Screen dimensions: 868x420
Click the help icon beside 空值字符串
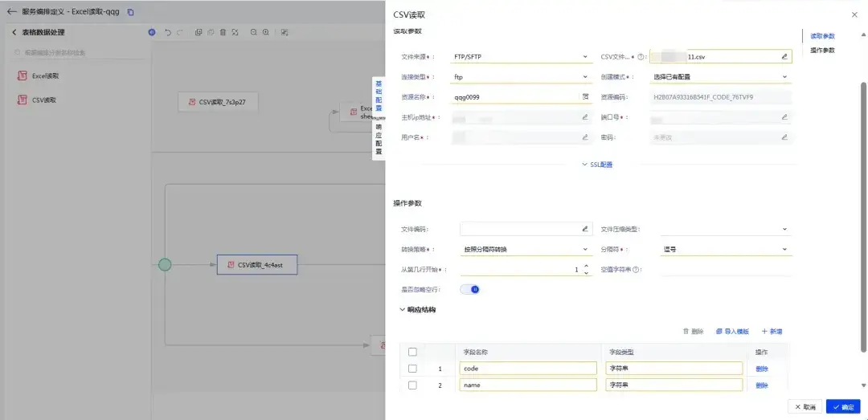[636, 270]
